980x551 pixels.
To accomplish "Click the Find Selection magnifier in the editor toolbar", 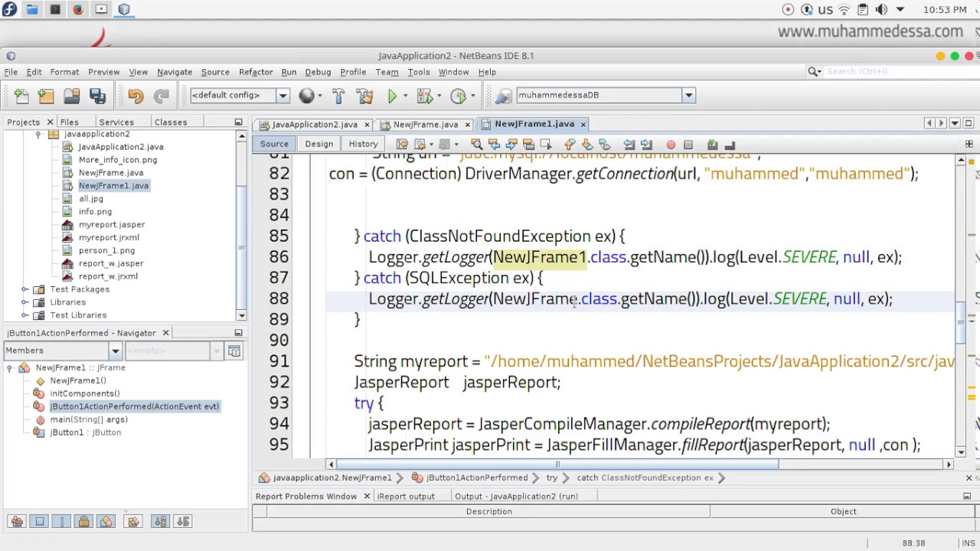I will [x=476, y=144].
